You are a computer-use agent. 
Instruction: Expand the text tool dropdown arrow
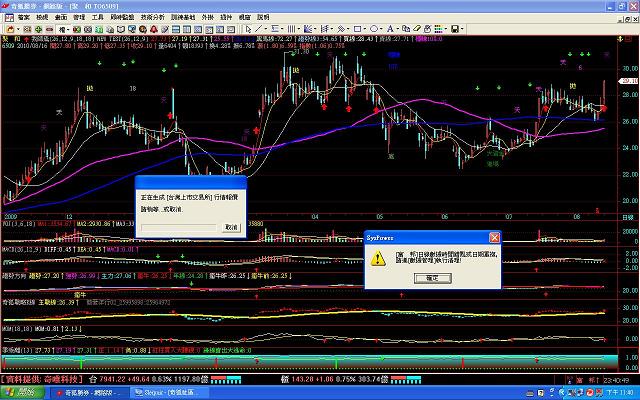click(397, 29)
